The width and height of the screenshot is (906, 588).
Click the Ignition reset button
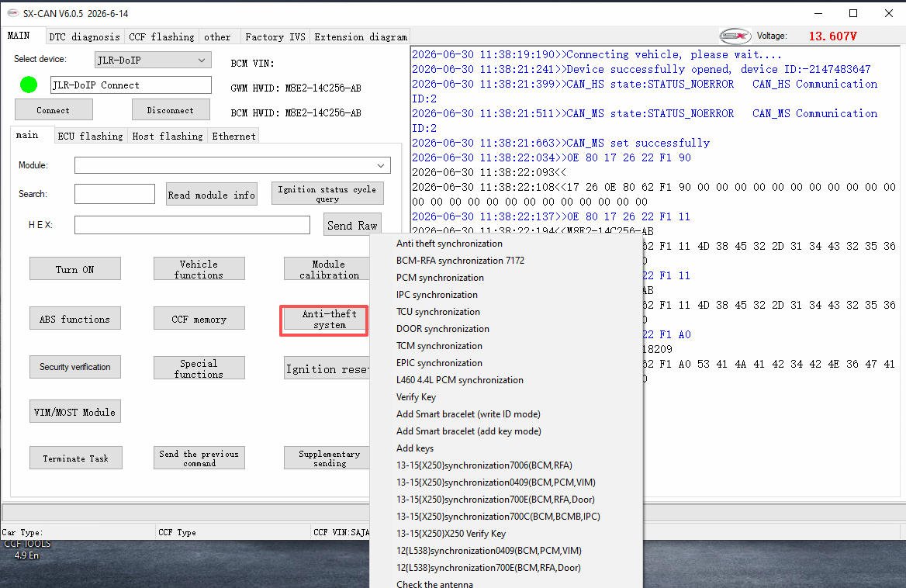click(x=327, y=368)
